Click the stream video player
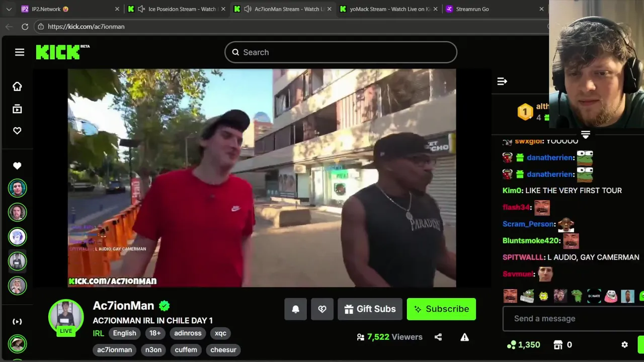Image resolution: width=644 pixels, height=362 pixels. [262, 178]
